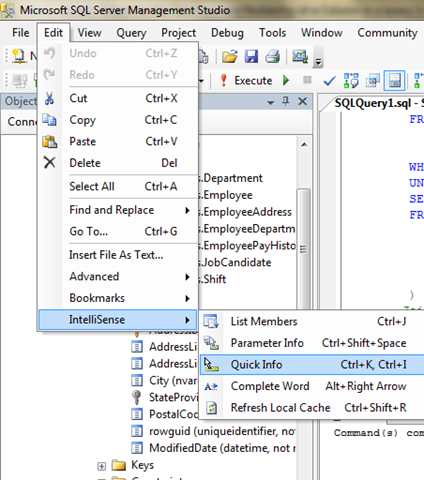Expand the Keys folder node
The image size is (424, 480).
pyautogui.click(x=102, y=466)
